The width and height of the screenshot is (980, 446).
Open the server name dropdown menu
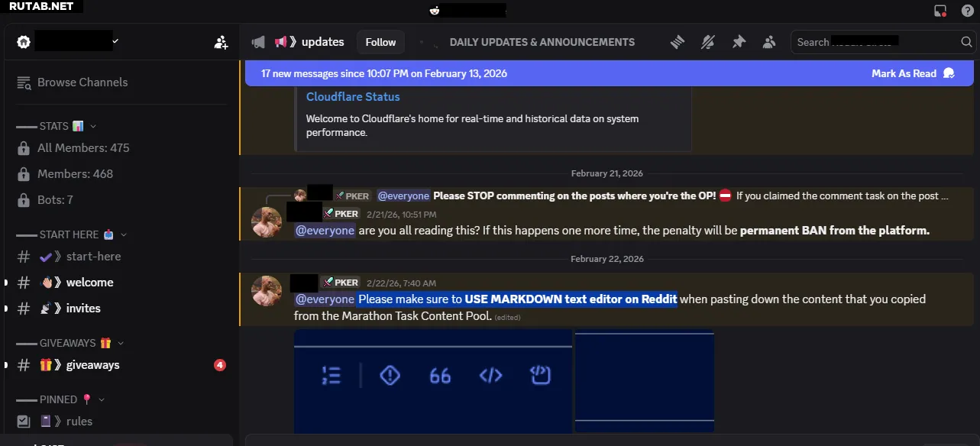(x=115, y=41)
